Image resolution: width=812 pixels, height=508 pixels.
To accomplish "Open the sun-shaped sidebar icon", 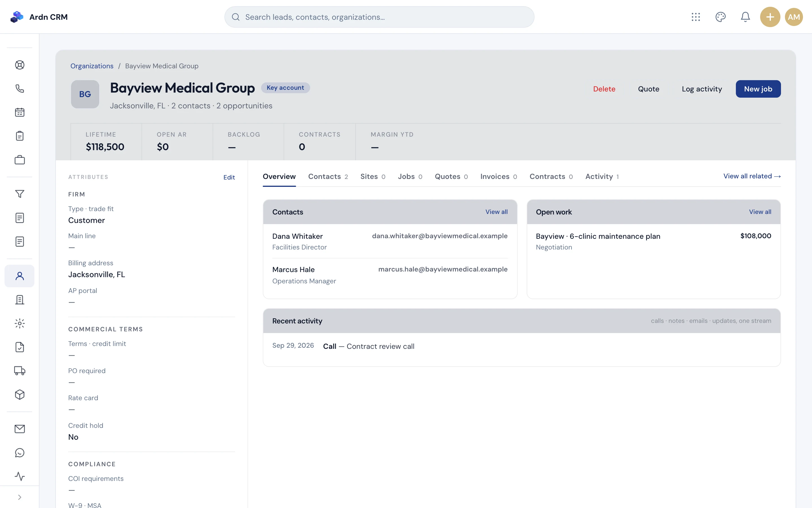I will pyautogui.click(x=19, y=323).
